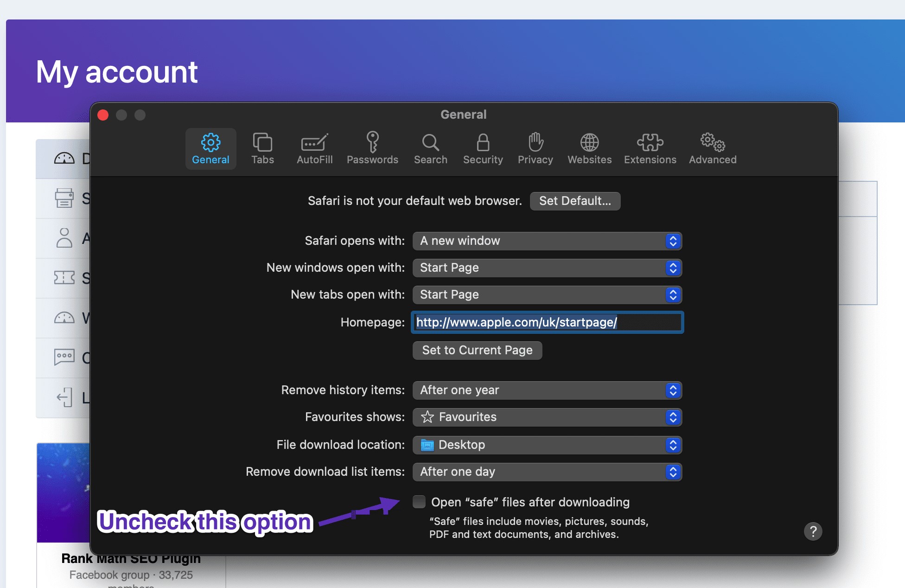
Task: Click the 'My account' page heading
Action: click(117, 72)
